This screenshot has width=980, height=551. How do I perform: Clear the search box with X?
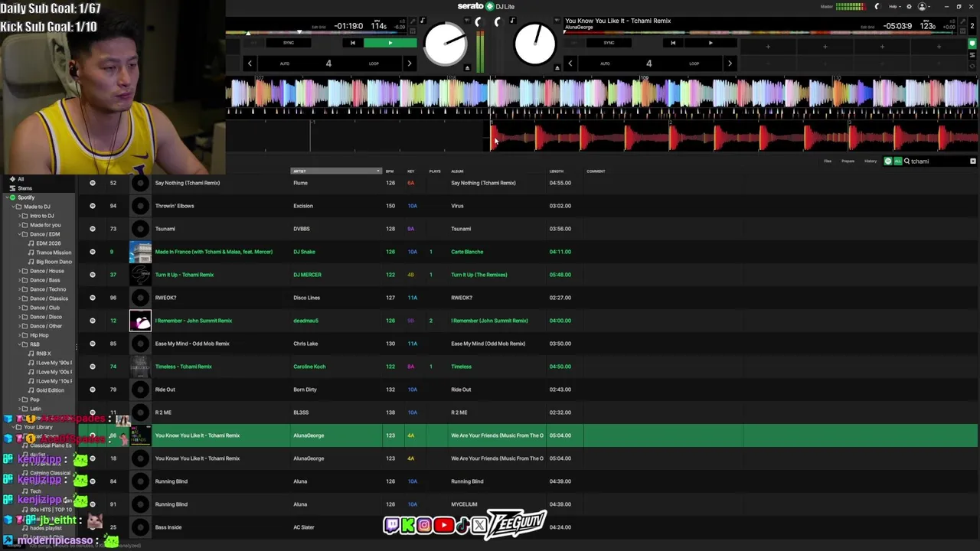[973, 161]
